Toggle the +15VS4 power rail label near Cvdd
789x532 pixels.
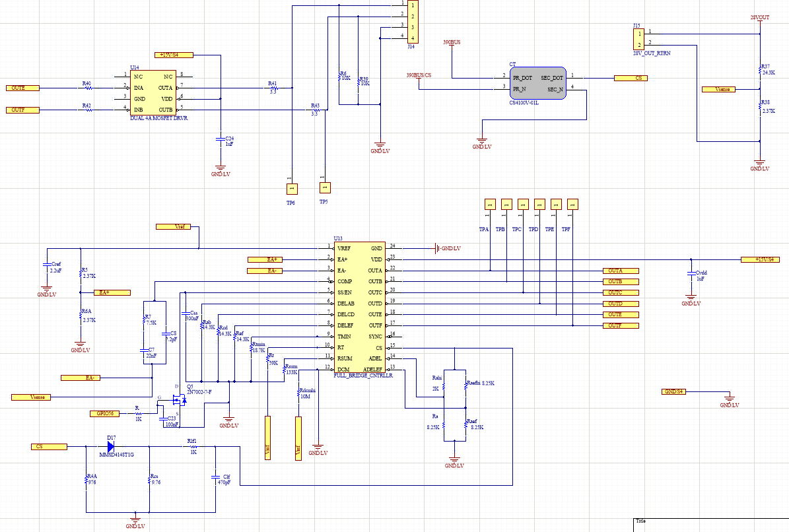click(x=761, y=259)
